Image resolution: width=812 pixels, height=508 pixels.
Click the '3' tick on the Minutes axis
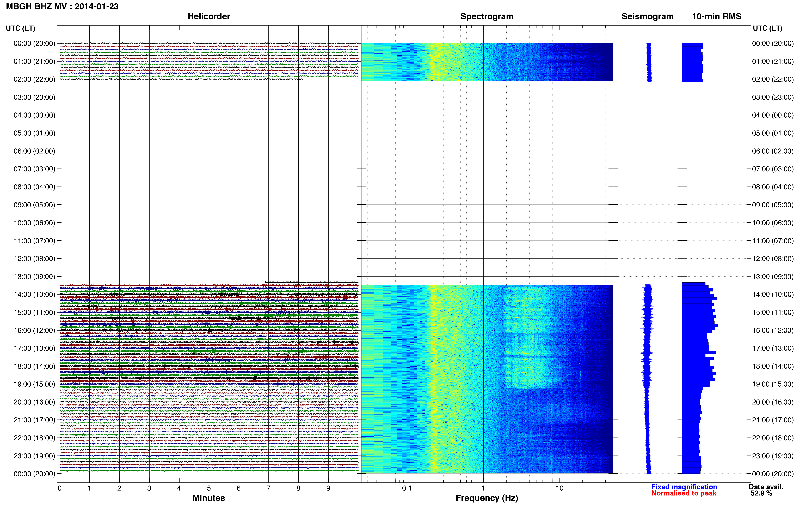coord(149,488)
